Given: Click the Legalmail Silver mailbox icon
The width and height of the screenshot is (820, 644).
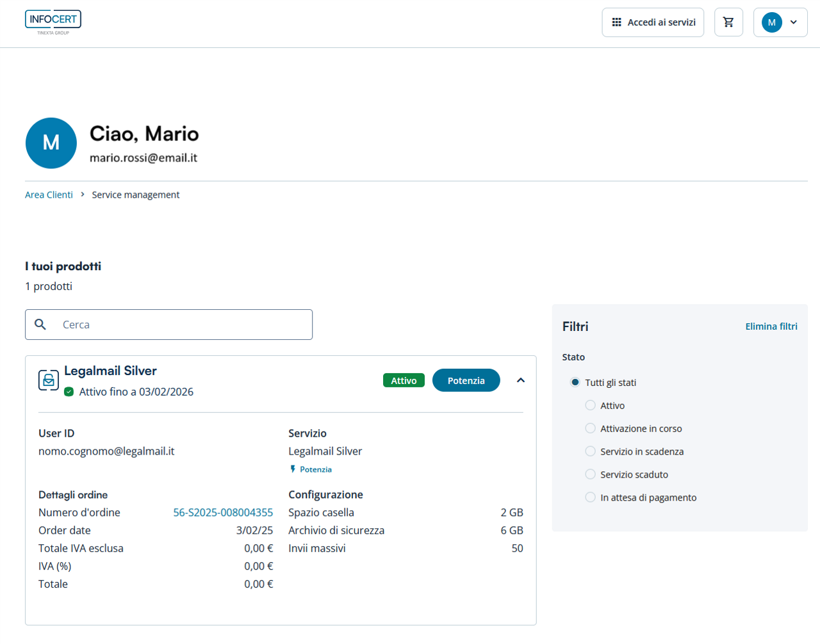Looking at the screenshot, I should pyautogui.click(x=49, y=380).
